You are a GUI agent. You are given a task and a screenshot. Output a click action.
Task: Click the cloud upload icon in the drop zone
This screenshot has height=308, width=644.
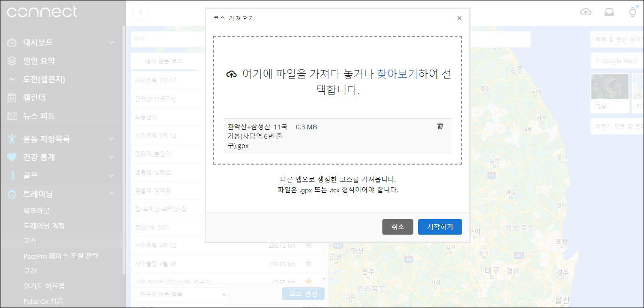[232, 74]
